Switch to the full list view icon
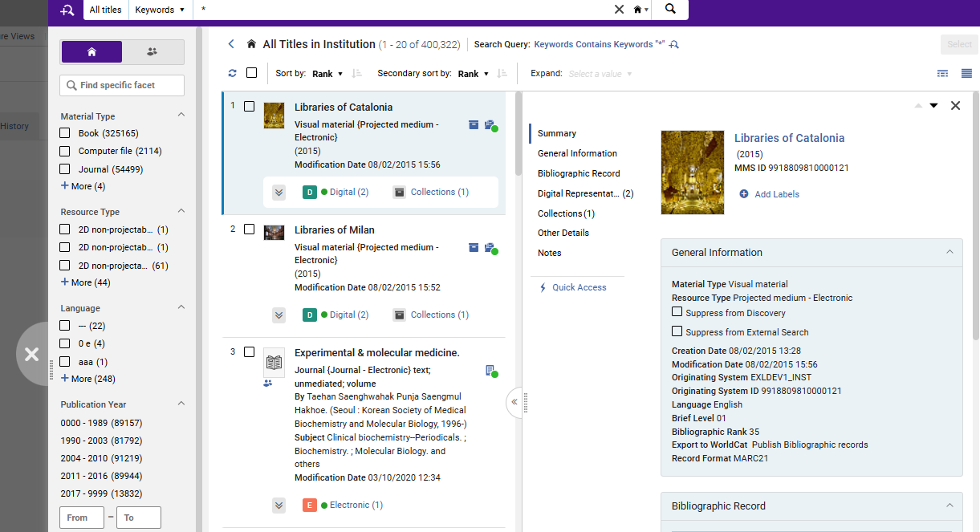The width and height of the screenshot is (980, 532). (x=966, y=73)
